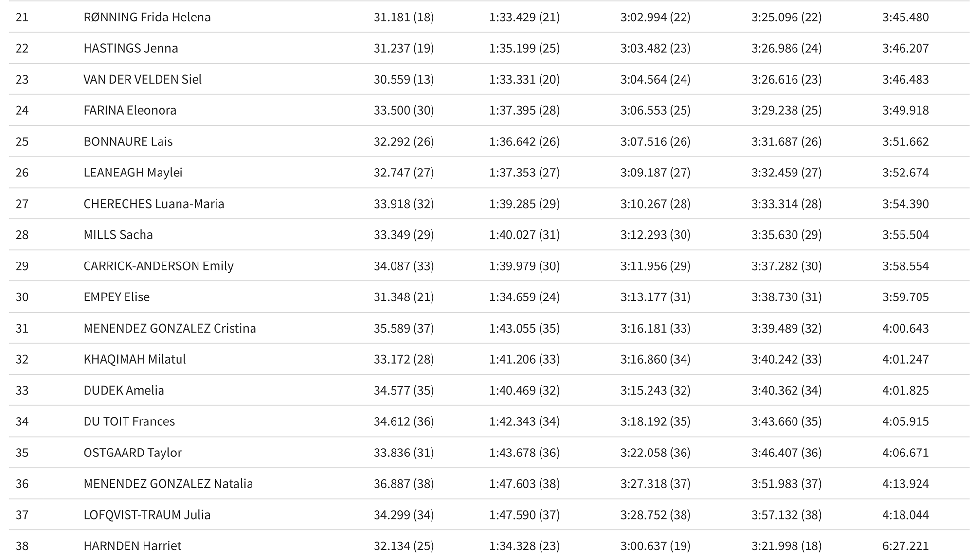Select VAN DER VELDEN Siel name

tap(143, 79)
